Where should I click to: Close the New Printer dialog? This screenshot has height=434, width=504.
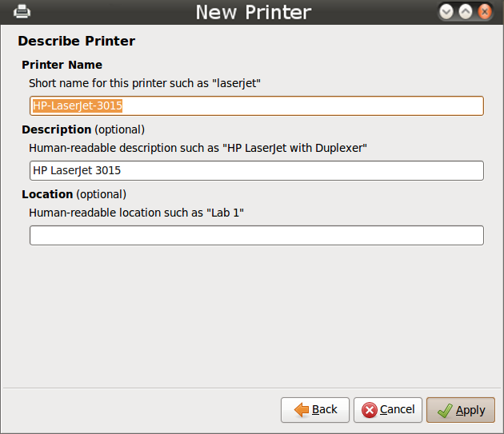[x=484, y=12]
